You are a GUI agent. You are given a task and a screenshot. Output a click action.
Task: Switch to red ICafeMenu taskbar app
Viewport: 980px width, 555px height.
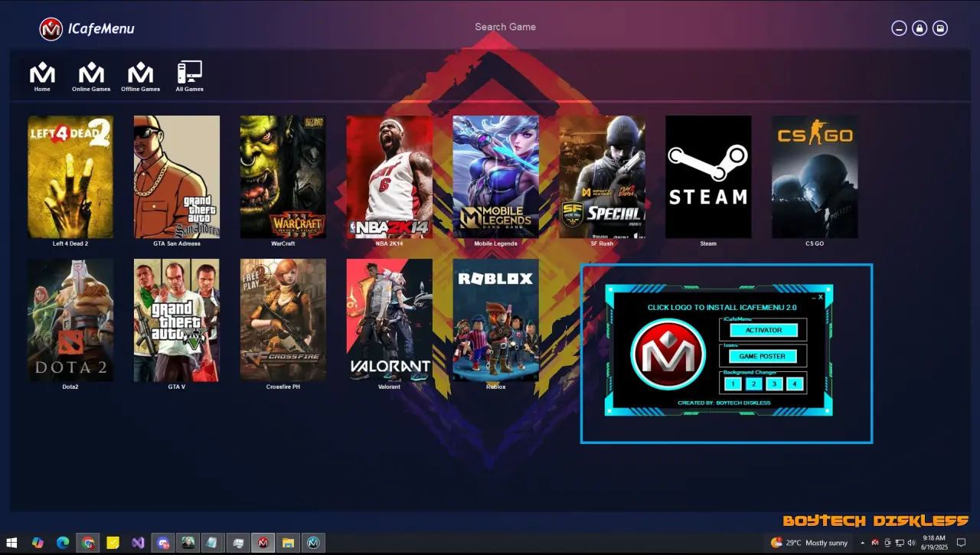(x=263, y=543)
